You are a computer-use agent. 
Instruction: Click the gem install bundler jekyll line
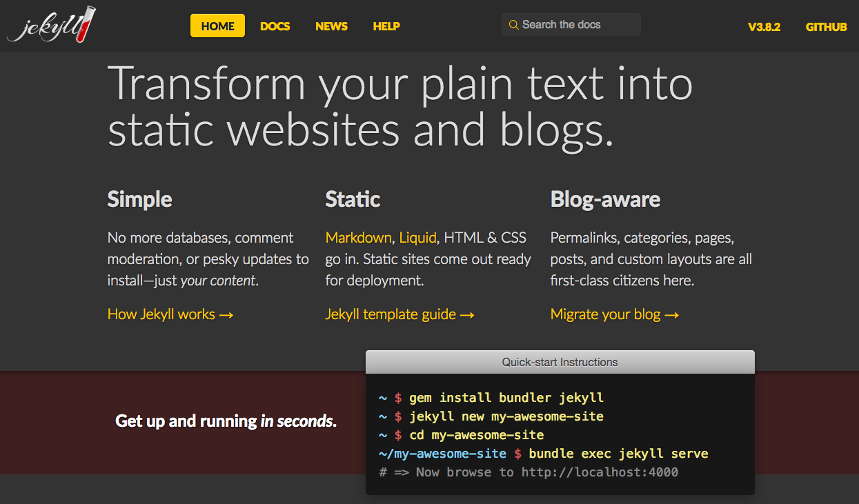(x=491, y=398)
